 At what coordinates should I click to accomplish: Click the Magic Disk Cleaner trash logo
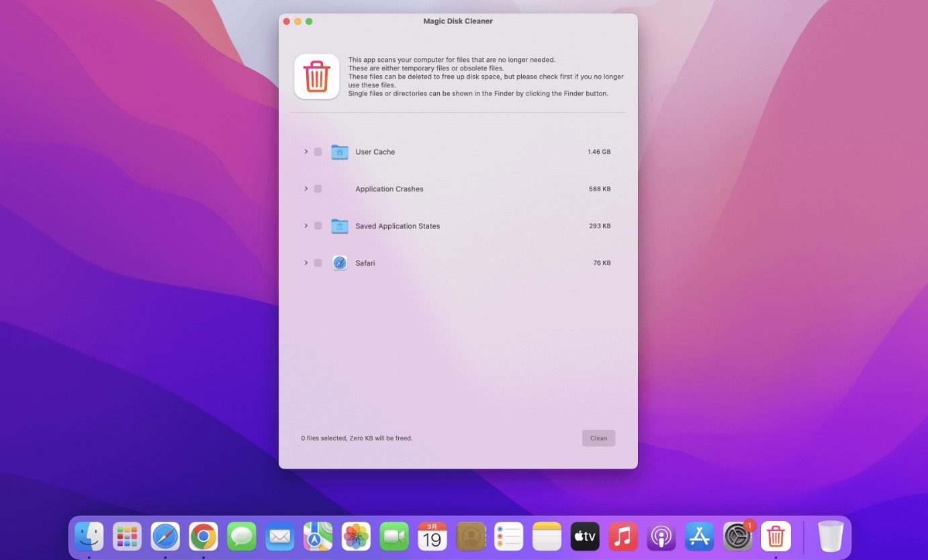coord(316,77)
